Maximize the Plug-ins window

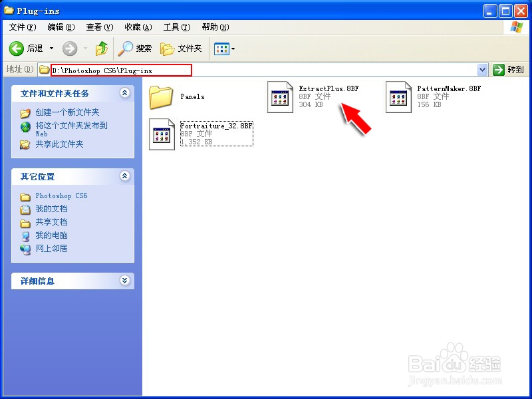pos(505,11)
